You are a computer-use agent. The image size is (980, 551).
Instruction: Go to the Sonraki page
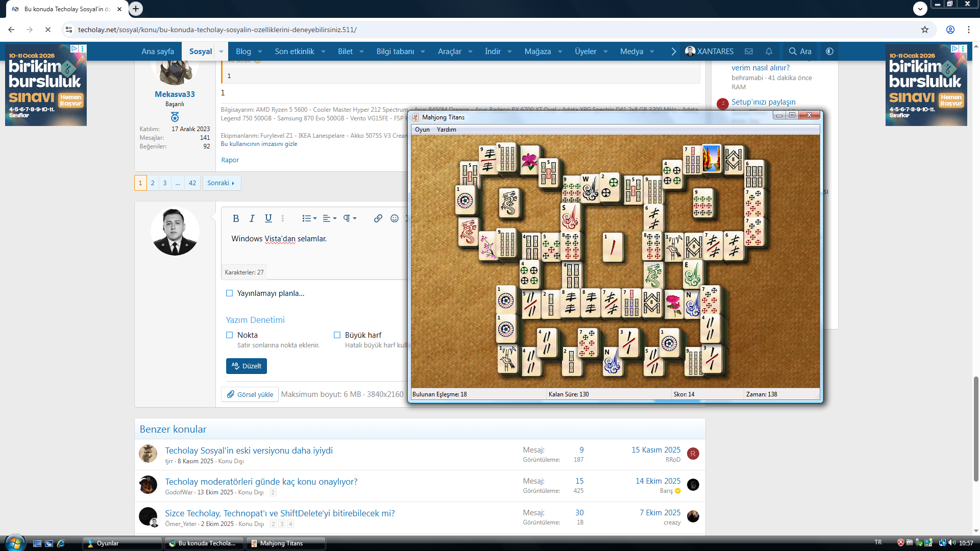point(221,183)
